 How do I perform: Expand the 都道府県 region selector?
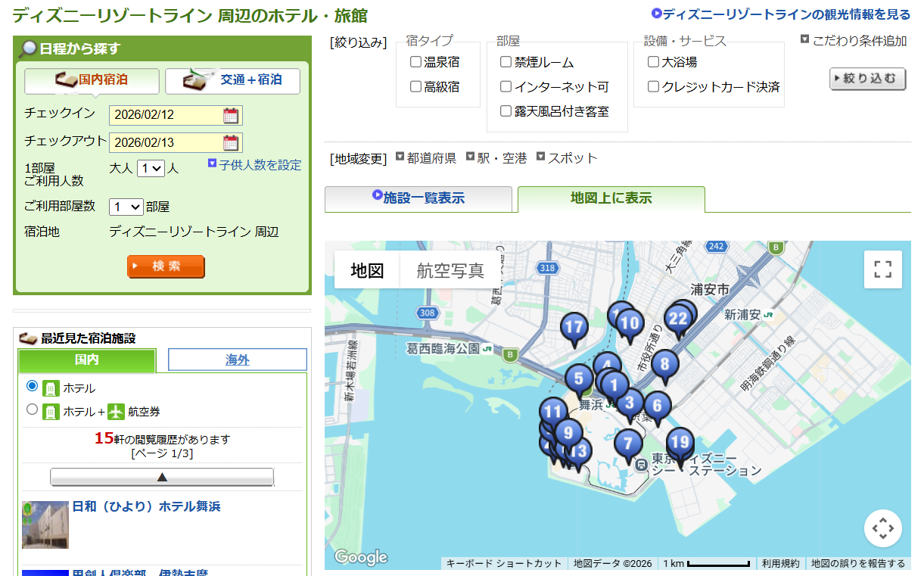(426, 158)
